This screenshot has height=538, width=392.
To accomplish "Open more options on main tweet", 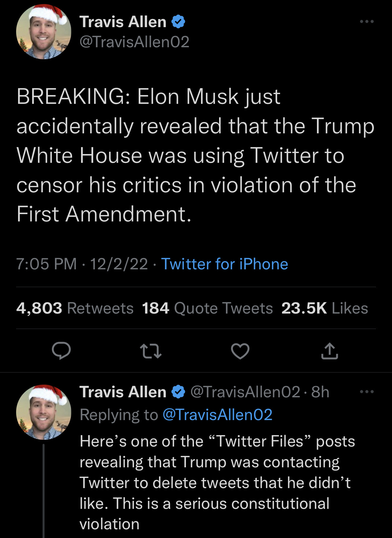I will [x=367, y=22].
